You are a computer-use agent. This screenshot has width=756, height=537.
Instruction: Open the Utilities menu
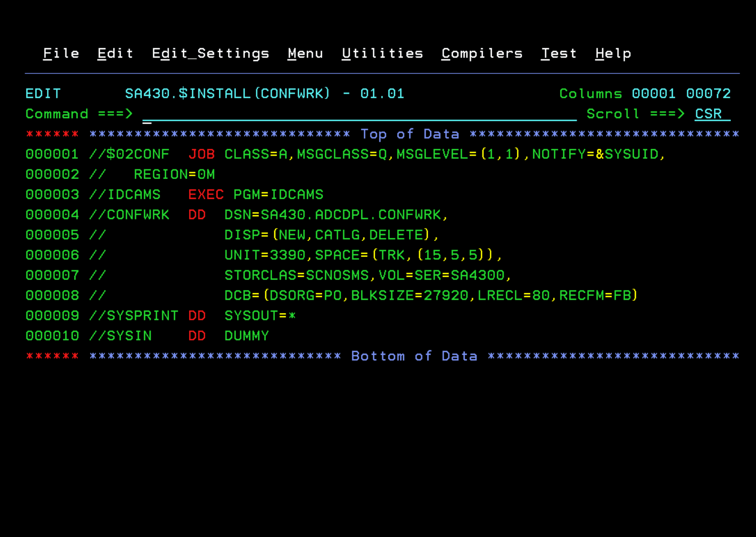[x=382, y=53]
